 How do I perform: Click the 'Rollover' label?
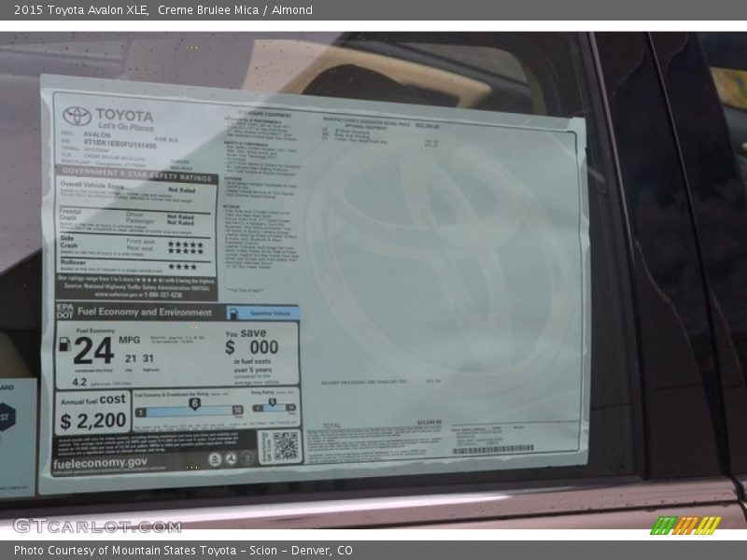(73, 262)
